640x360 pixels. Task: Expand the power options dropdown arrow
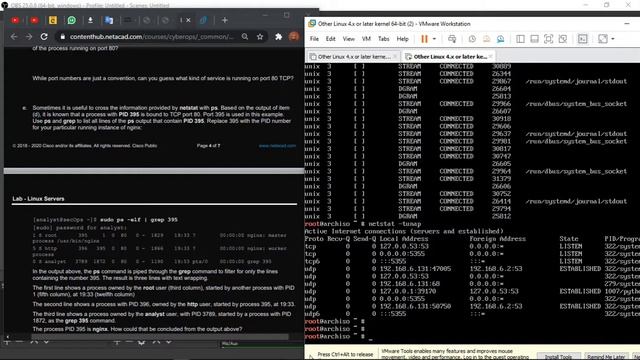434,39
